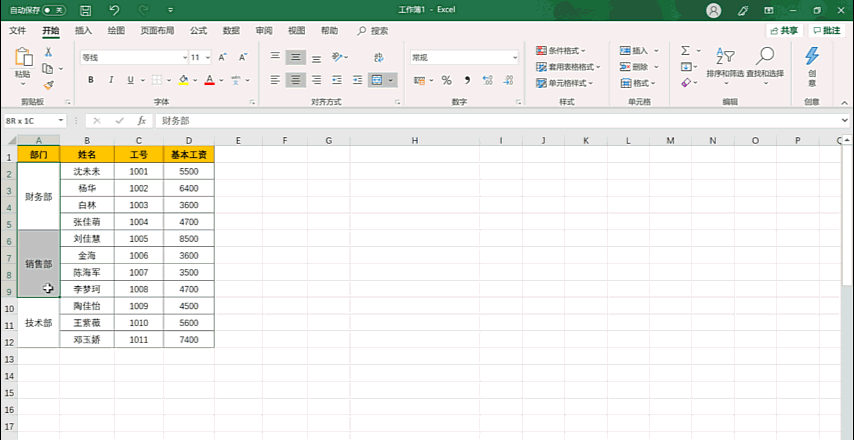Collapse the ribbon with chevron
Screen dimensions: 854x440
point(844,102)
